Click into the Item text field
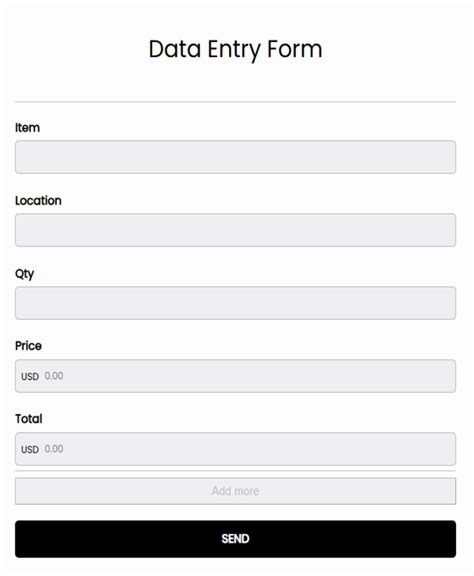 click(x=235, y=157)
